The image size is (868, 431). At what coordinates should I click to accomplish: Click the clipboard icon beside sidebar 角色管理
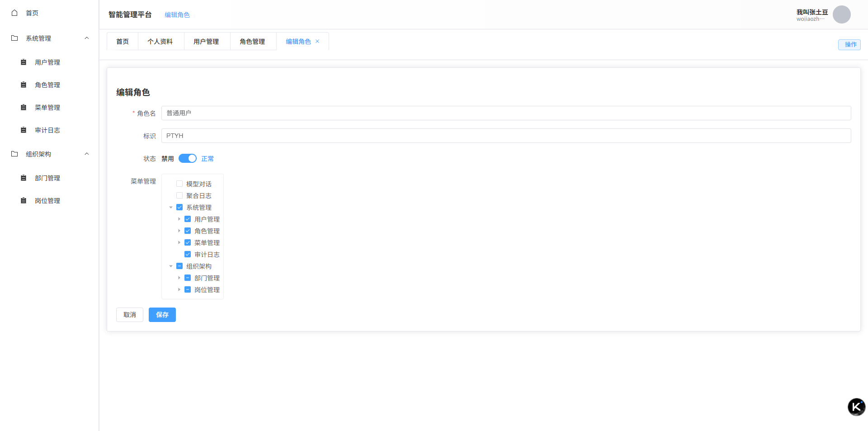(24, 85)
